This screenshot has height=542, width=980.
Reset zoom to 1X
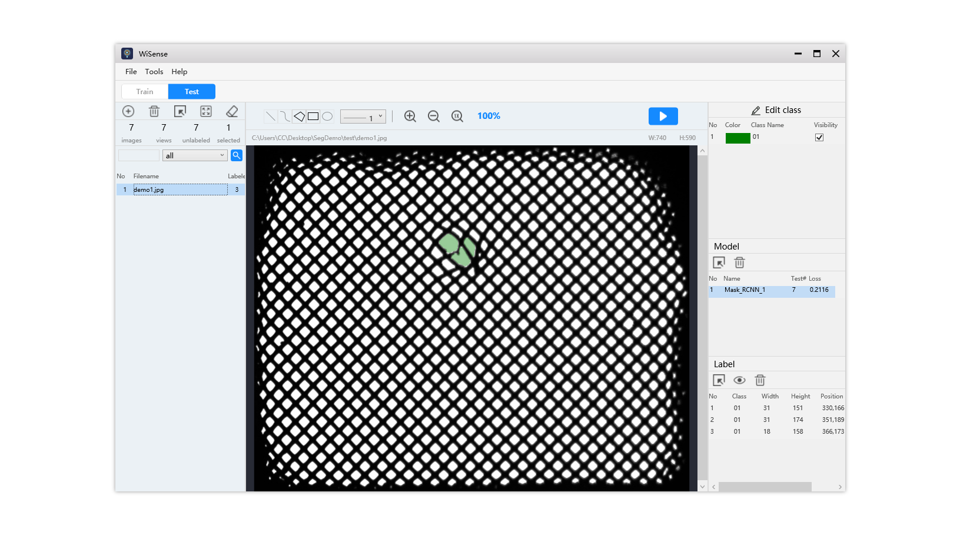(457, 117)
